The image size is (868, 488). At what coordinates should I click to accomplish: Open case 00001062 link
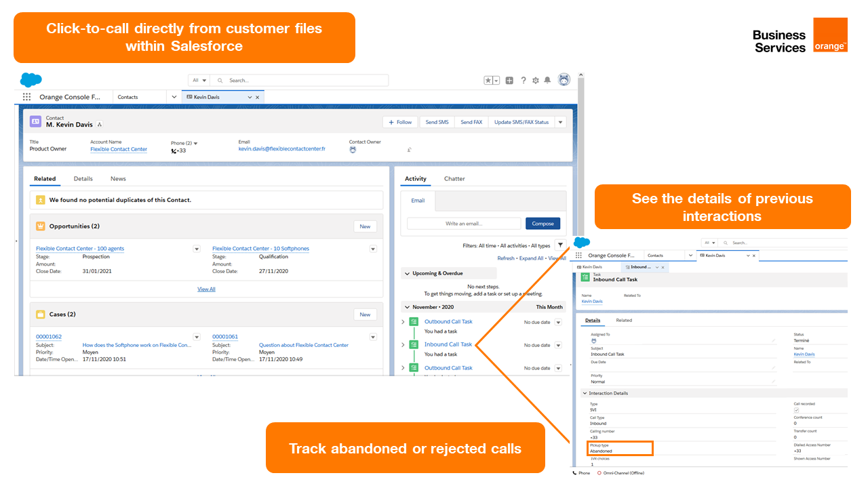(x=48, y=336)
